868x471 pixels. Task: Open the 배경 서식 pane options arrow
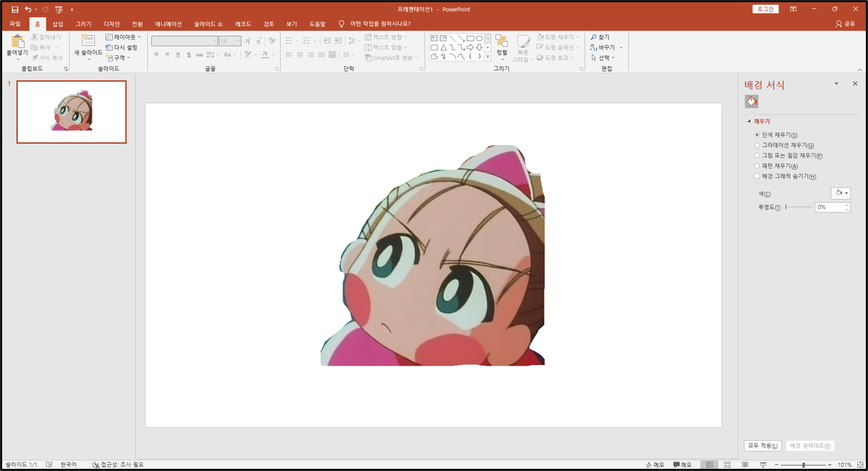point(836,84)
